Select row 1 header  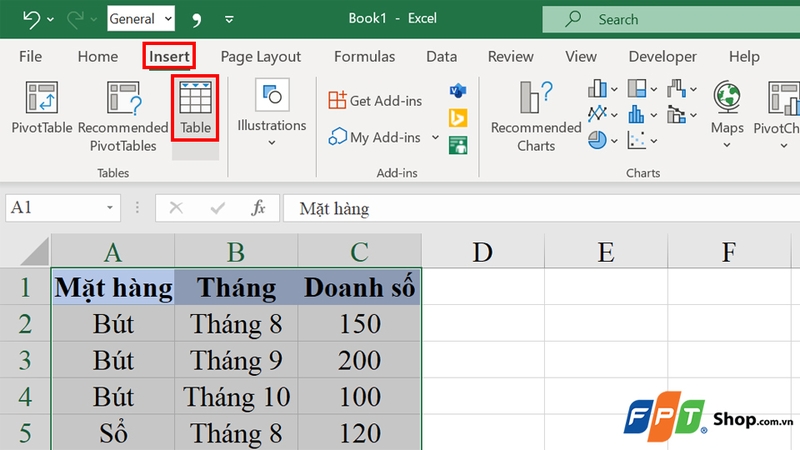pos(25,287)
